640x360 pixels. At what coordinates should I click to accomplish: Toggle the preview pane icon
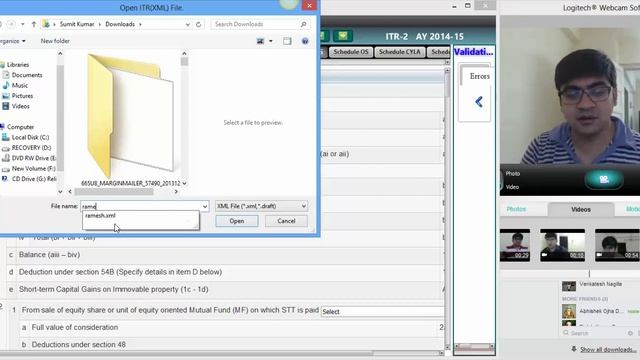[287, 41]
